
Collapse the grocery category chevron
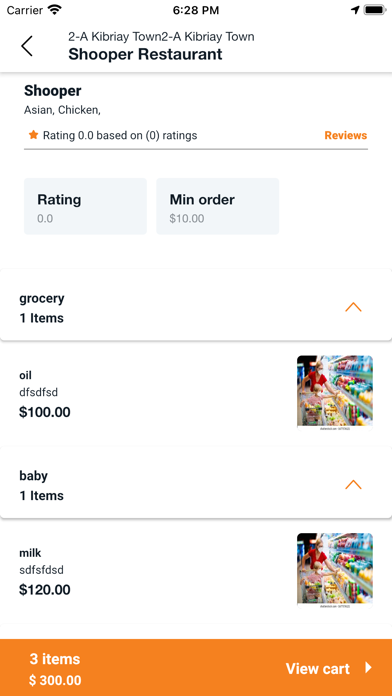(x=353, y=307)
